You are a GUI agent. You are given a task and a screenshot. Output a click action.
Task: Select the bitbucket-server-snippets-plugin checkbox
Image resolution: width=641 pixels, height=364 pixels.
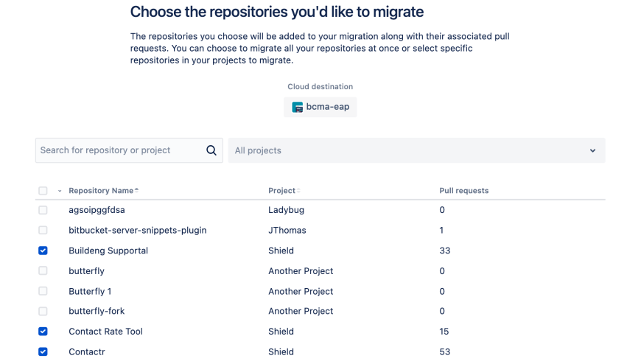[x=43, y=231]
